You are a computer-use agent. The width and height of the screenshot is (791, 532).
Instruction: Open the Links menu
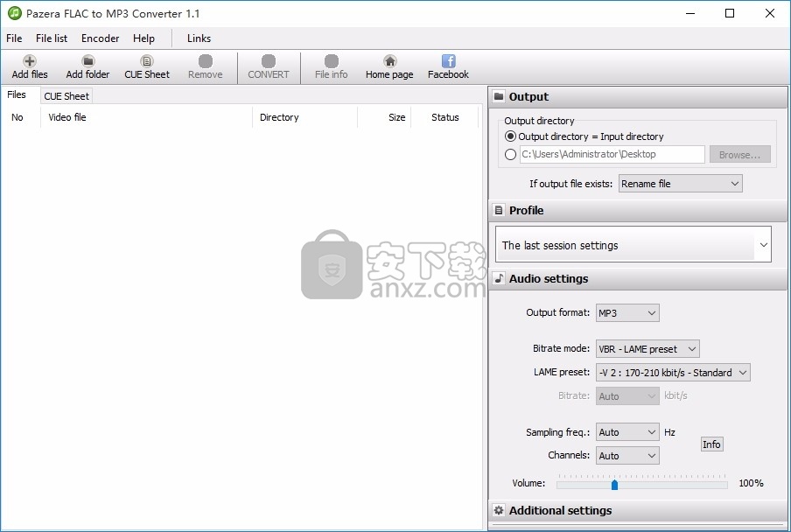(x=199, y=38)
